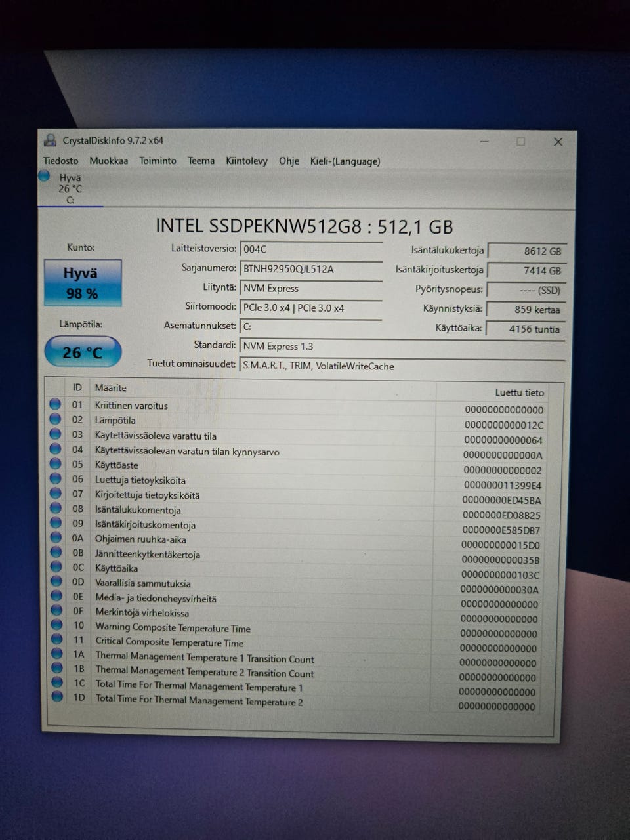The height and width of the screenshot is (840, 630).
Task: Select the Käytettävissäolevan varatun tilan kynnysarvo row
Action: 297,451
